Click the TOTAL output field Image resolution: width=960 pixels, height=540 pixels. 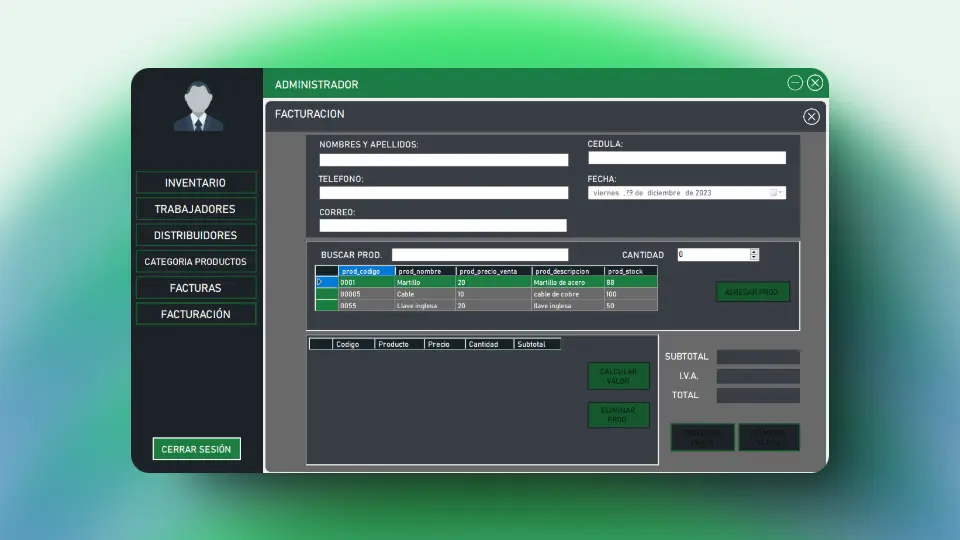(759, 396)
